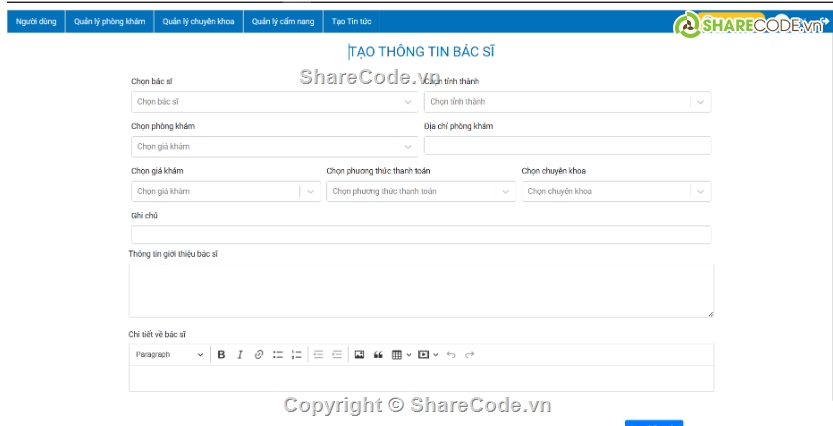Screen dimensions: 833x426
Task: Insert media using the editor toolbar
Action: (427, 355)
